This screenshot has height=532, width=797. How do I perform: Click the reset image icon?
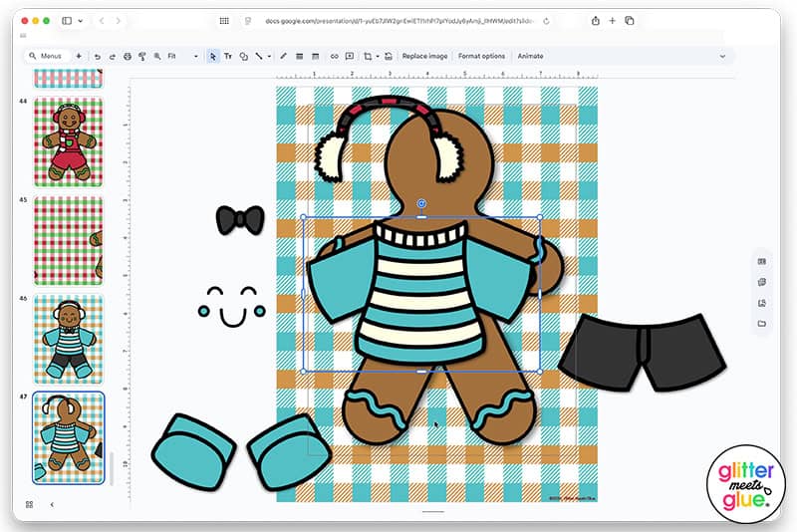pos(389,57)
